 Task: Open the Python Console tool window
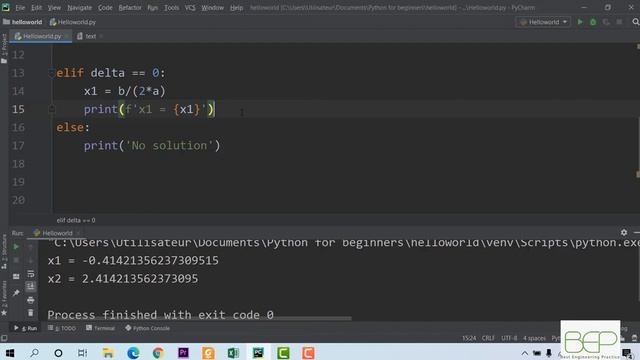147,328
